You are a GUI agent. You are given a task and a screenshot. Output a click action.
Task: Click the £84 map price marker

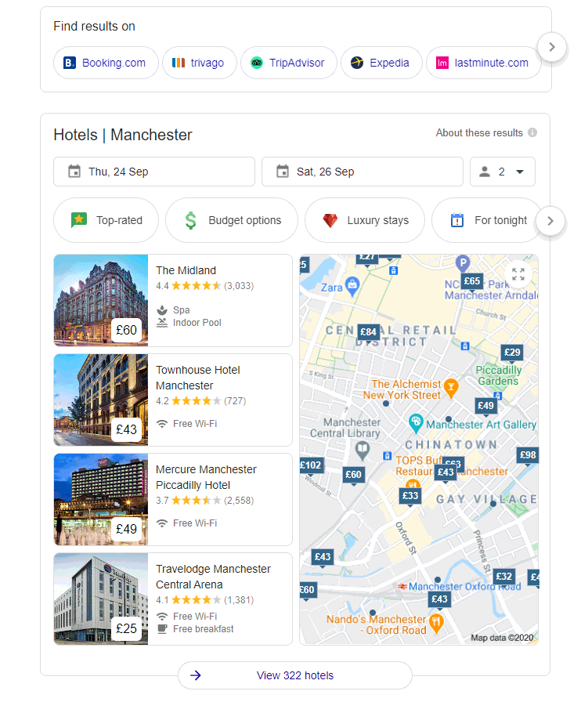click(368, 332)
